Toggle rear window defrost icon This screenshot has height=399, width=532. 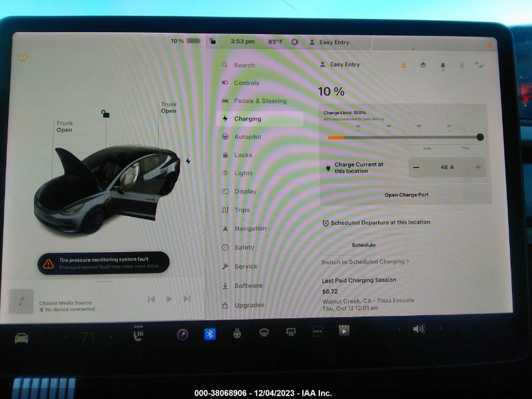tap(291, 332)
